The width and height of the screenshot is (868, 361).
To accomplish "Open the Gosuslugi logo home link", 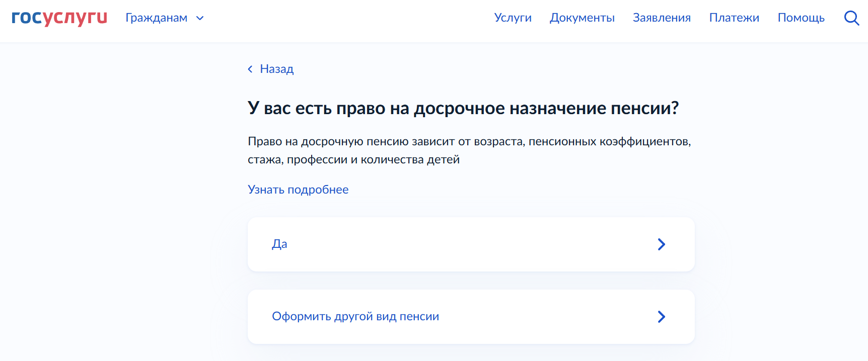I will tap(59, 18).
